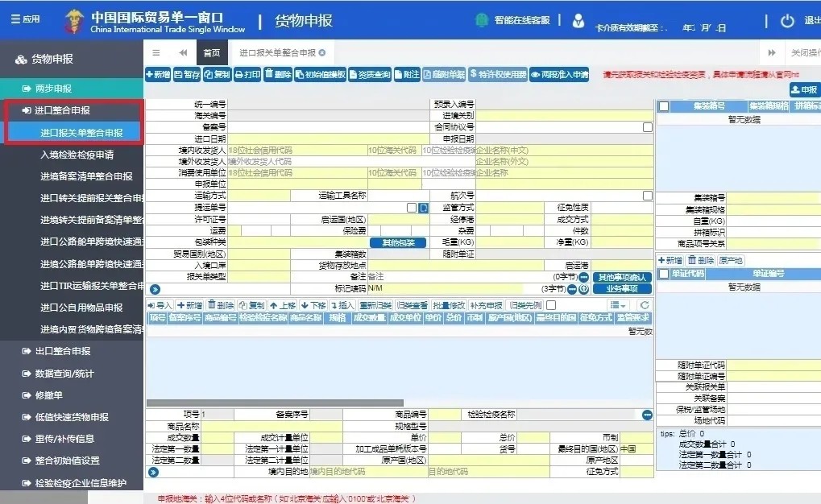Click the hamburger menu icon beside tabs
Viewport: 821px width, 504px height.
click(x=156, y=52)
